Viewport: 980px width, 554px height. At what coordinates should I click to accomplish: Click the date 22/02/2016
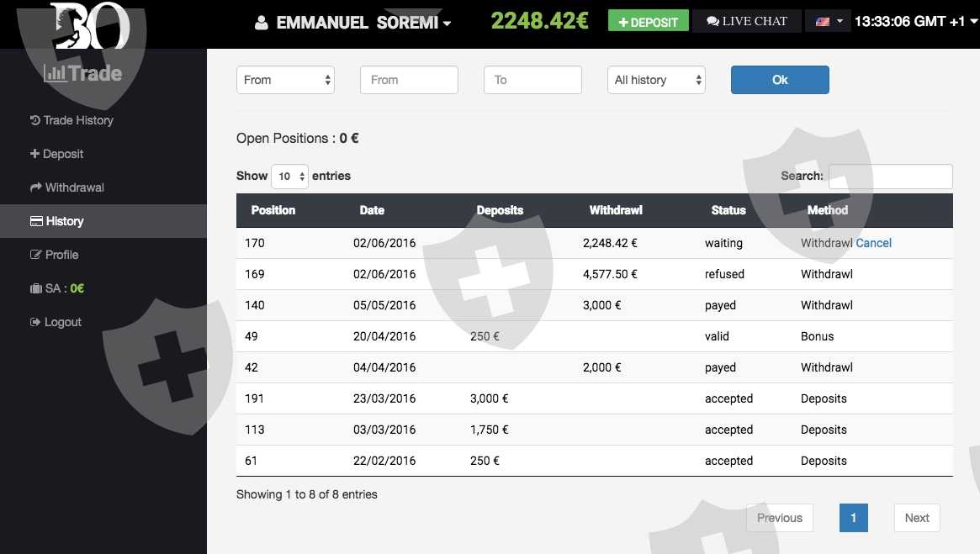pos(384,461)
